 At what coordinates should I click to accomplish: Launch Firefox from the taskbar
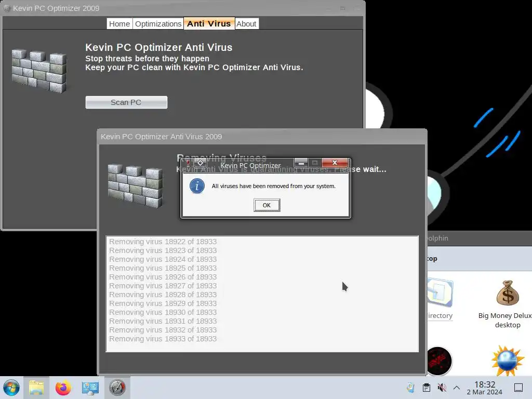[x=63, y=388]
